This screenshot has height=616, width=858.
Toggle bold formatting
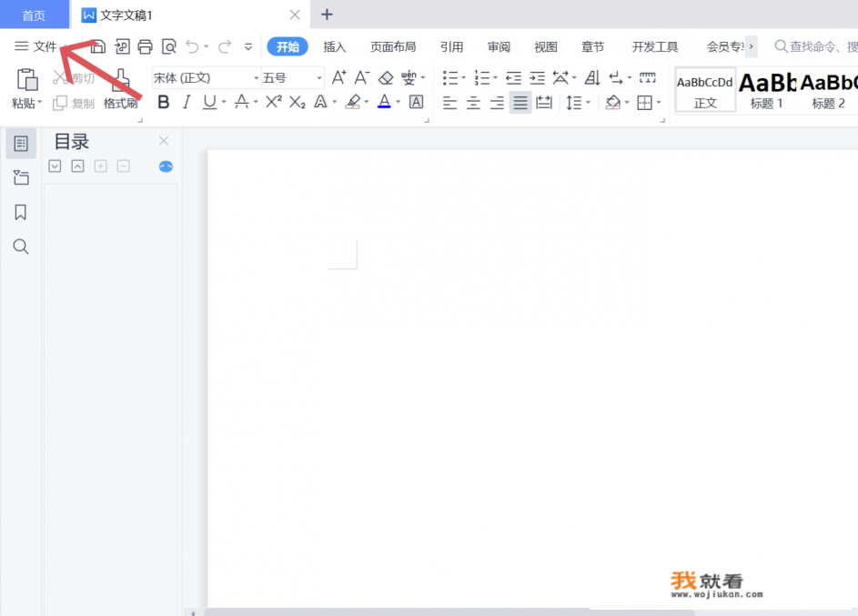pos(164,102)
